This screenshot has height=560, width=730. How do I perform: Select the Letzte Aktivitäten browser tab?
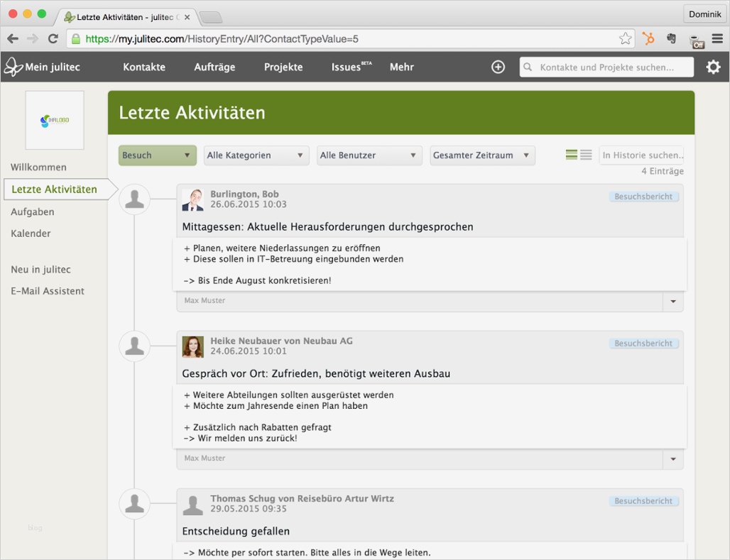pyautogui.click(x=125, y=17)
